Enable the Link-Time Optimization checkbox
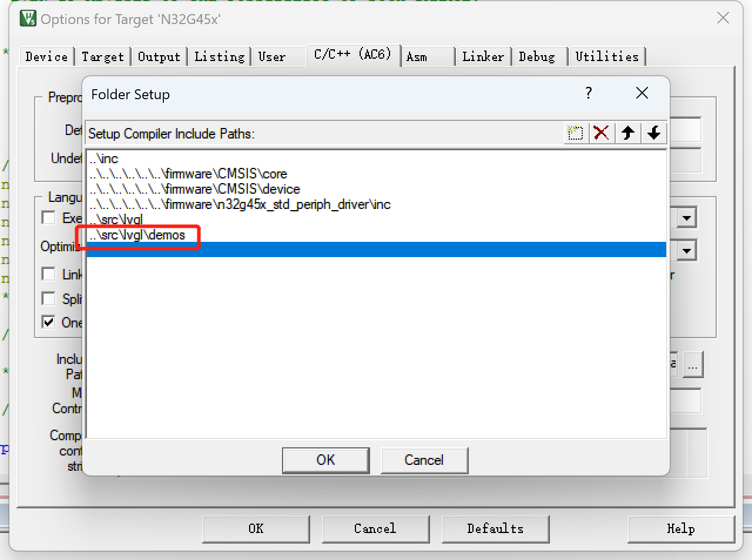The image size is (752, 560). pyautogui.click(x=49, y=274)
